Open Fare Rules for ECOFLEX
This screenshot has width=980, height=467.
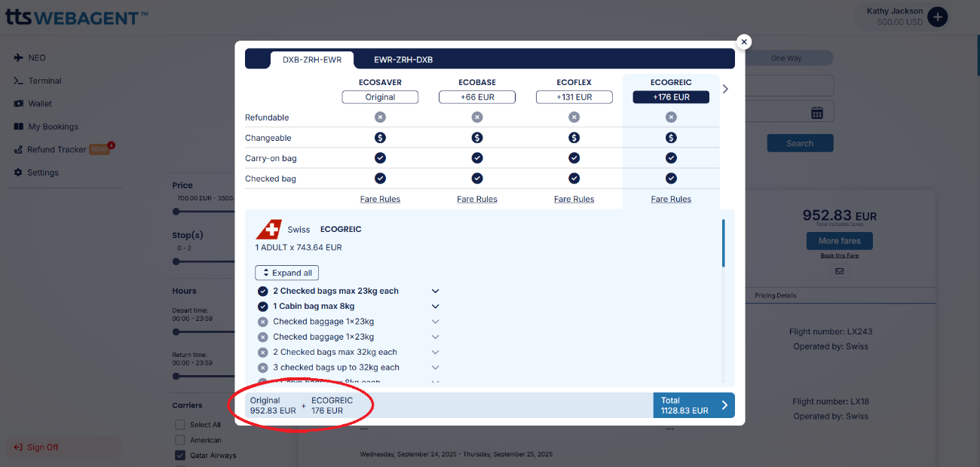click(x=574, y=199)
